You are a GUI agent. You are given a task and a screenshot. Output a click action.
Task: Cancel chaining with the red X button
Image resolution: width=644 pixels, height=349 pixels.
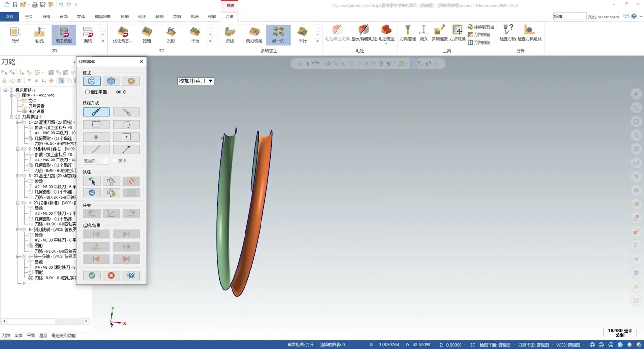[111, 275]
